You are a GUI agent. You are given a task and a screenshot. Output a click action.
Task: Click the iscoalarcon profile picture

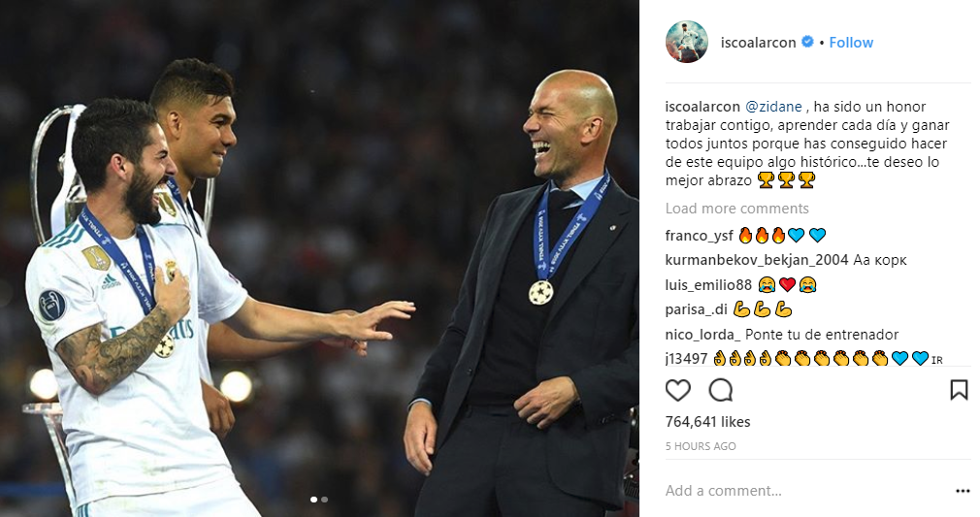coord(687,42)
